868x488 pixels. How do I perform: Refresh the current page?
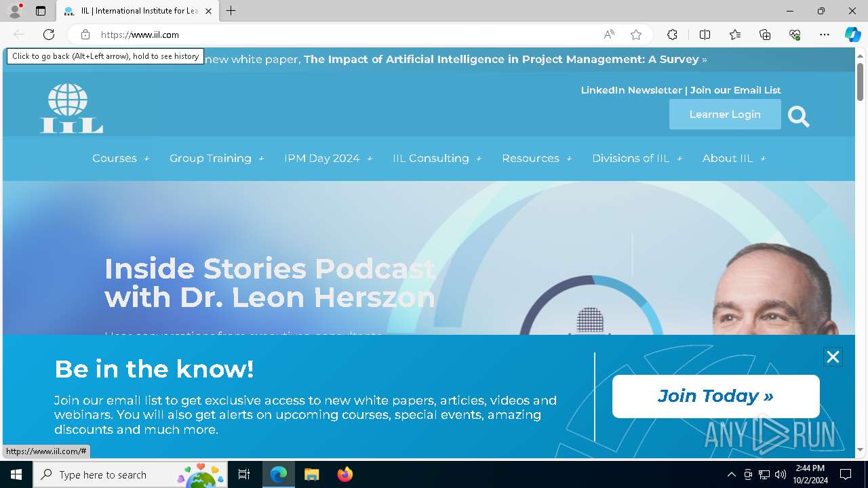pos(49,35)
